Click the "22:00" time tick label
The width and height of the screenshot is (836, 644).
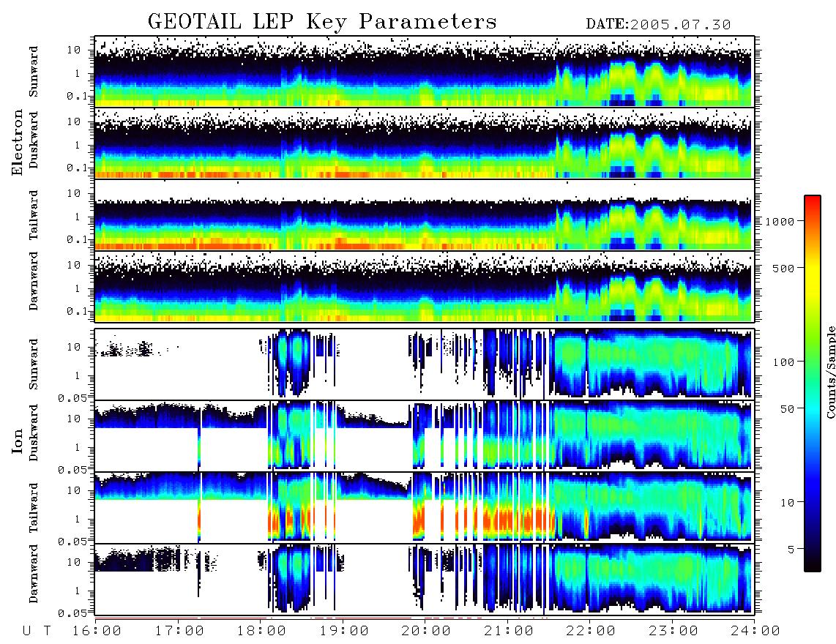click(x=591, y=631)
